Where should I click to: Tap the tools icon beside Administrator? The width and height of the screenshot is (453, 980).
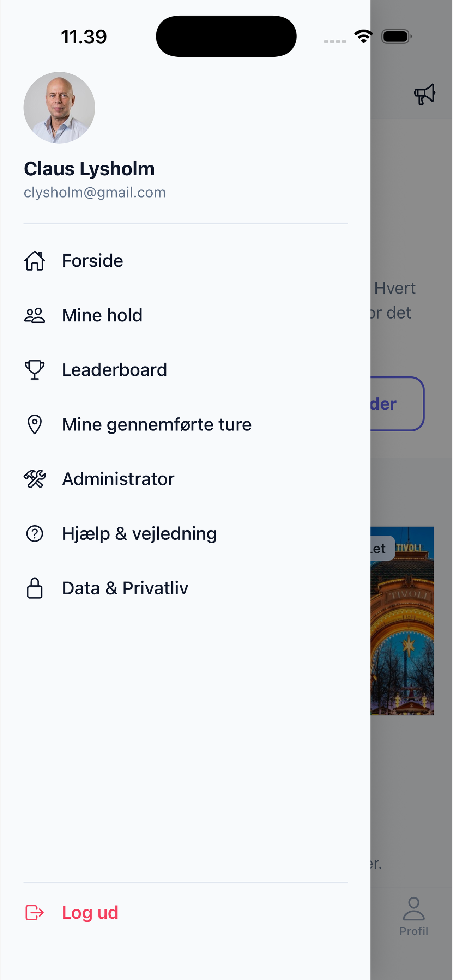35,479
